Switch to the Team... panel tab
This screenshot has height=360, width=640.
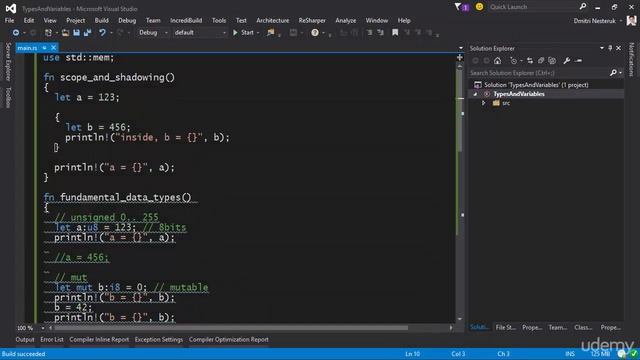click(558, 327)
